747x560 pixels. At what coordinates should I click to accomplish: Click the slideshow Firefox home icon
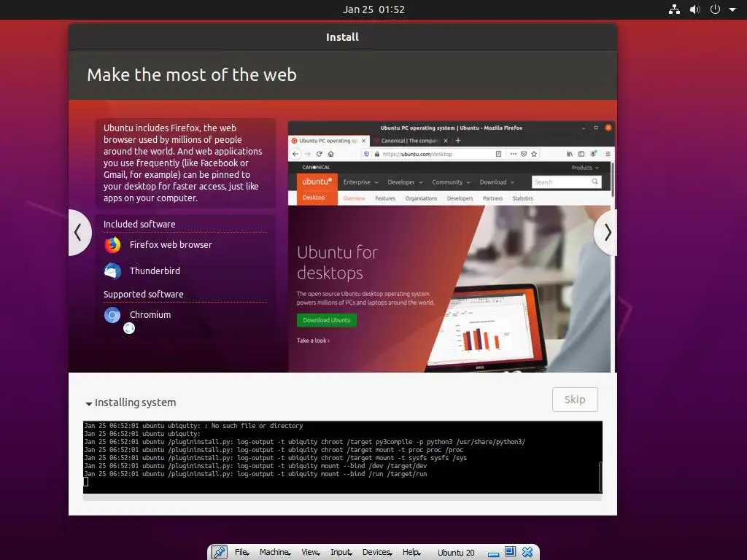[330, 154]
